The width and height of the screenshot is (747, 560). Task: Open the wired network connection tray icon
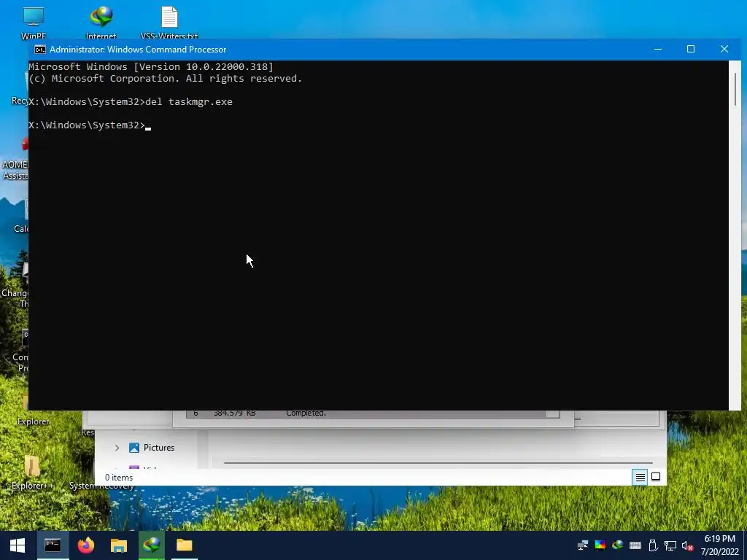click(x=670, y=545)
